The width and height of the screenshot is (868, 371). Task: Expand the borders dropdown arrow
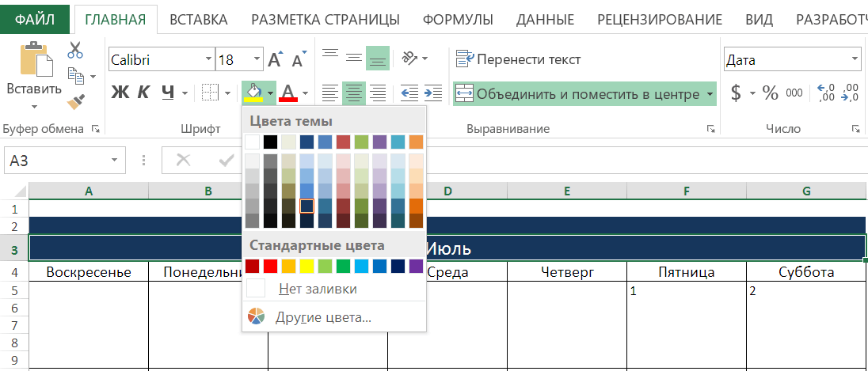click(x=227, y=93)
